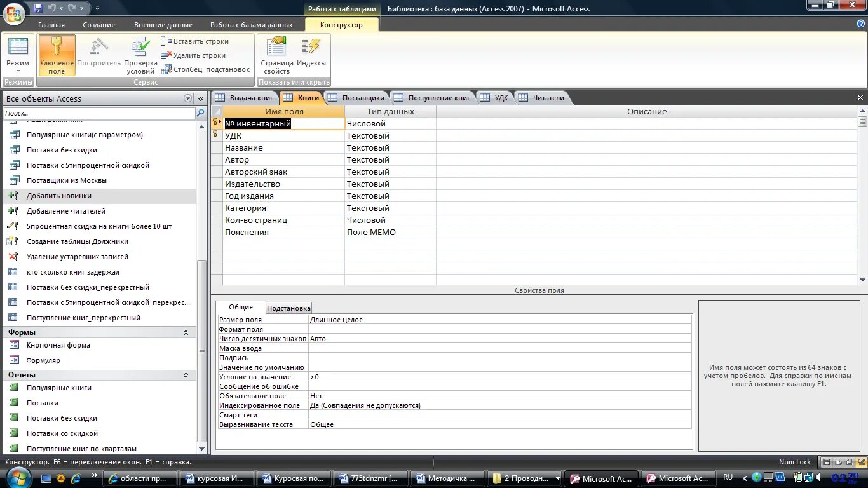
Task: Switch to datasheet view in status bar
Action: tap(826, 462)
